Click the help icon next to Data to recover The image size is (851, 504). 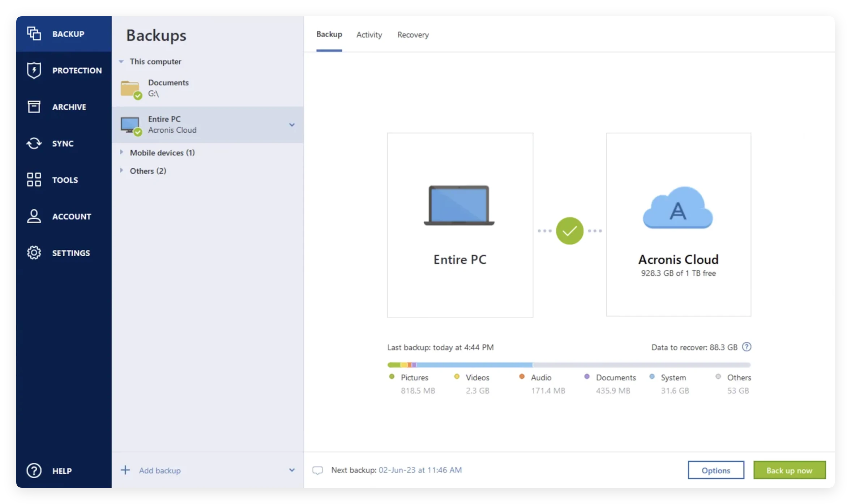[x=747, y=347]
